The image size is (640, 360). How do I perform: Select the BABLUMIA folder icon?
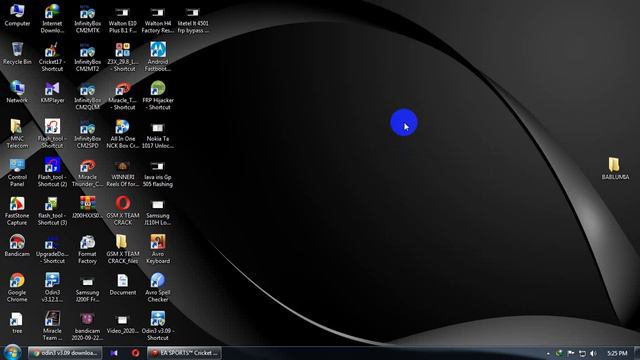tap(615, 168)
